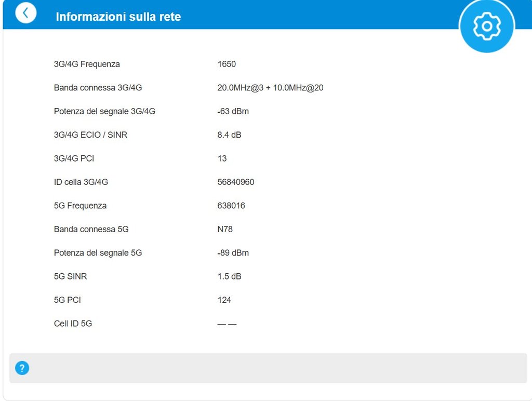This screenshot has width=532, height=401.
Task: Select the 5G SINR value 1.5 dB
Action: pyautogui.click(x=229, y=276)
